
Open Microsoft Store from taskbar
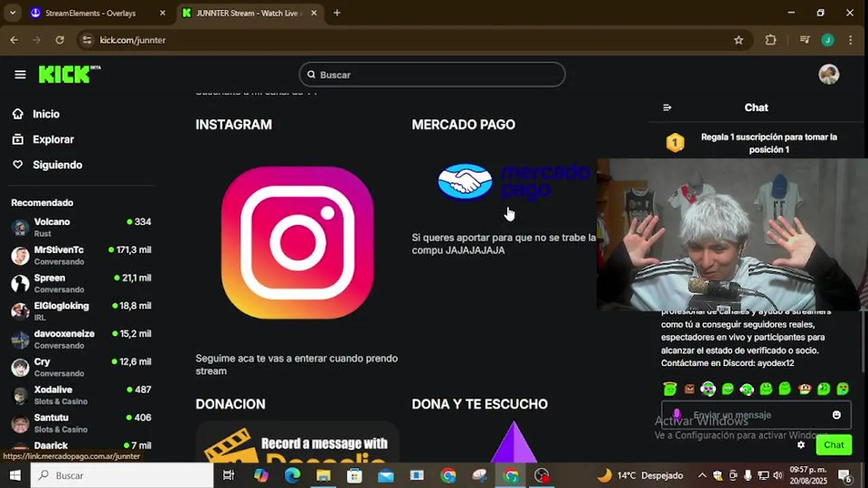point(355,475)
